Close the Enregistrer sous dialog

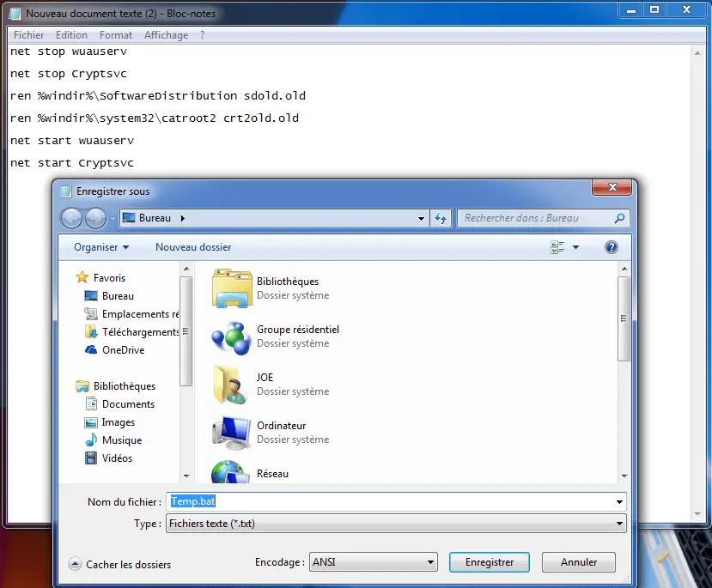coord(612,187)
